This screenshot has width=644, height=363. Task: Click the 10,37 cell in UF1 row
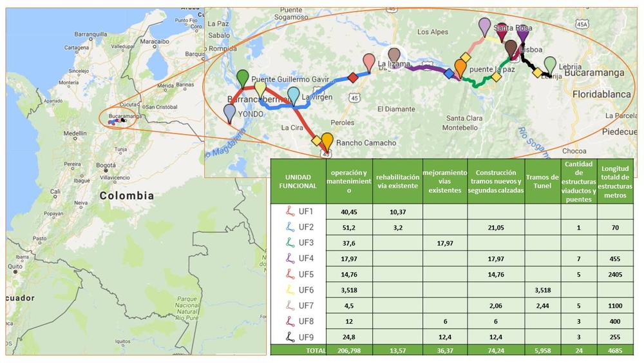click(397, 211)
